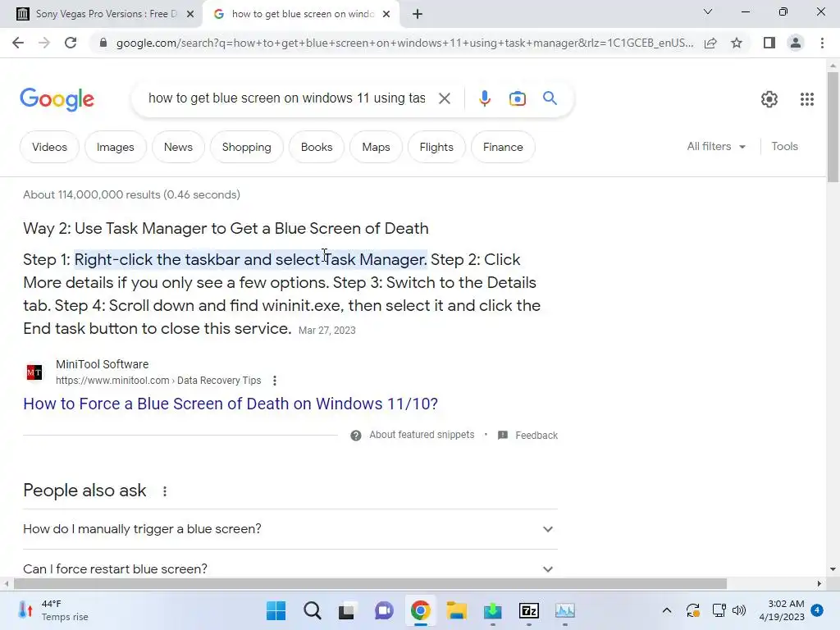Click the browser address bar URL
The height and width of the screenshot is (630, 840).
click(x=404, y=43)
